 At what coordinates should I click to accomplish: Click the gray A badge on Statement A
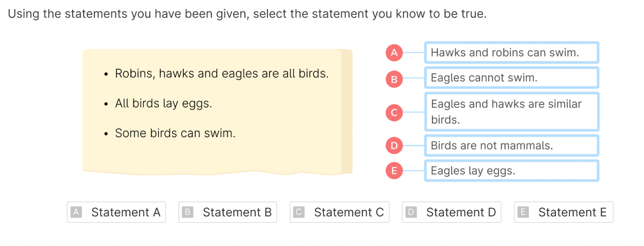[x=76, y=213]
